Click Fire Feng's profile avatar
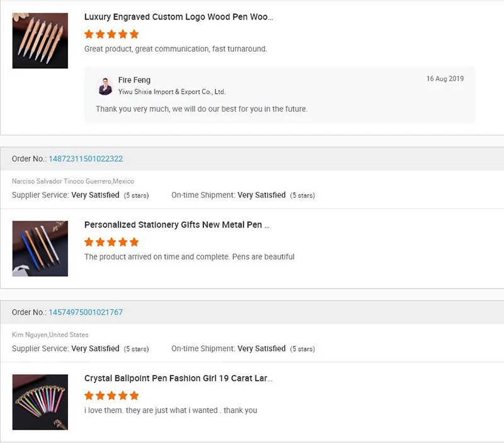 click(105, 86)
